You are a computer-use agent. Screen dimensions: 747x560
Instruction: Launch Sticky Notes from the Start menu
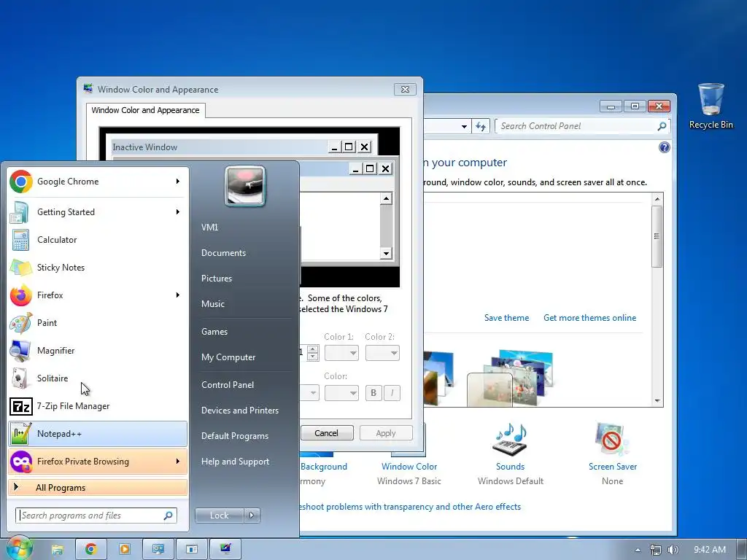98,267
